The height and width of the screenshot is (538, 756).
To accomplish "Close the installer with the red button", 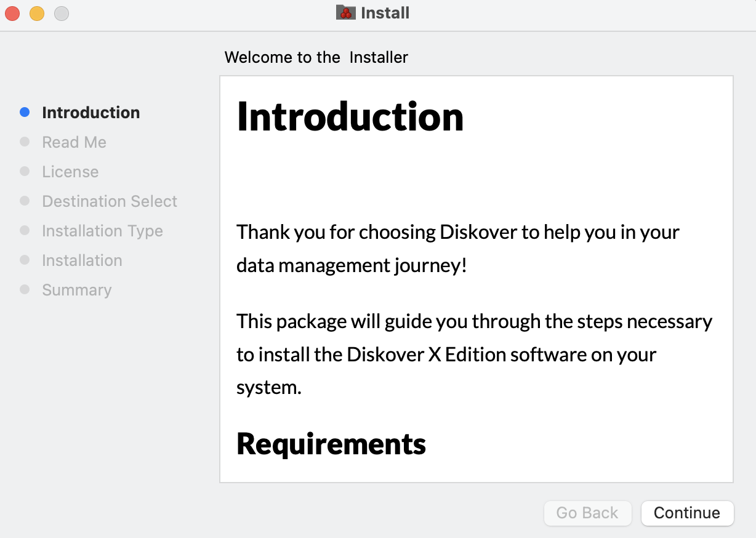I will click(x=12, y=13).
